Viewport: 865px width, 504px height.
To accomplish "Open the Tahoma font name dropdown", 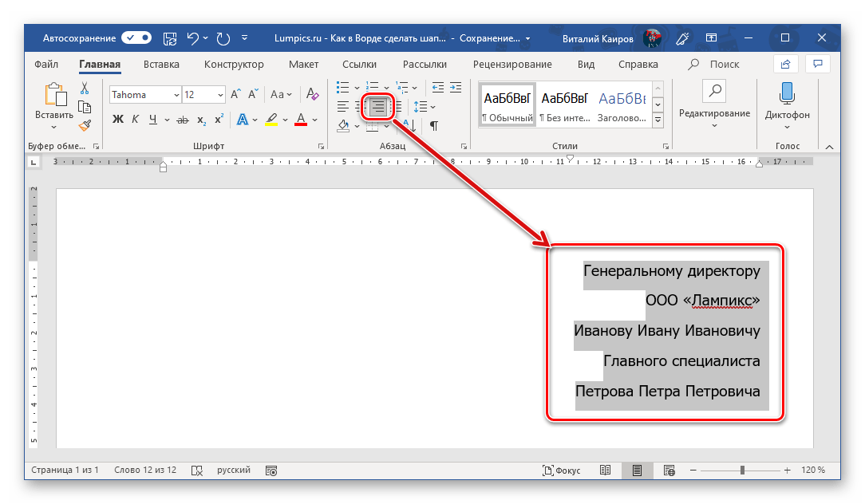I will point(176,95).
